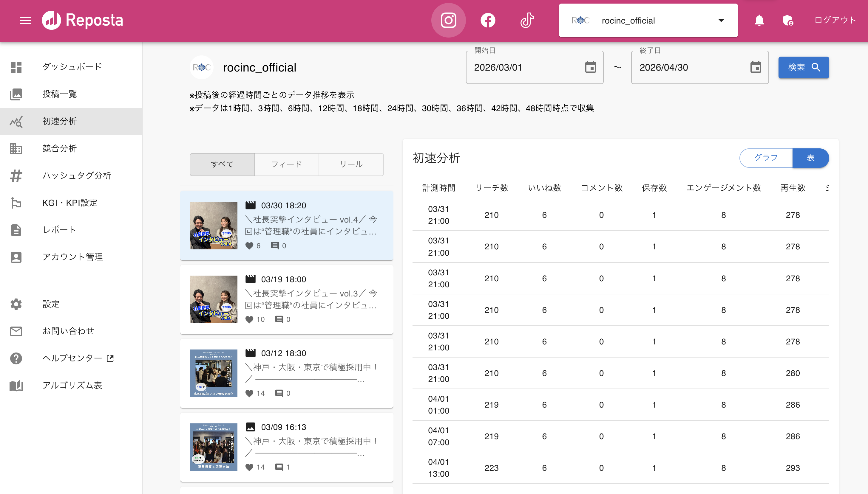Image resolution: width=868 pixels, height=494 pixels.
Task: Open the 開始日 calendar picker icon
Action: pyautogui.click(x=591, y=67)
